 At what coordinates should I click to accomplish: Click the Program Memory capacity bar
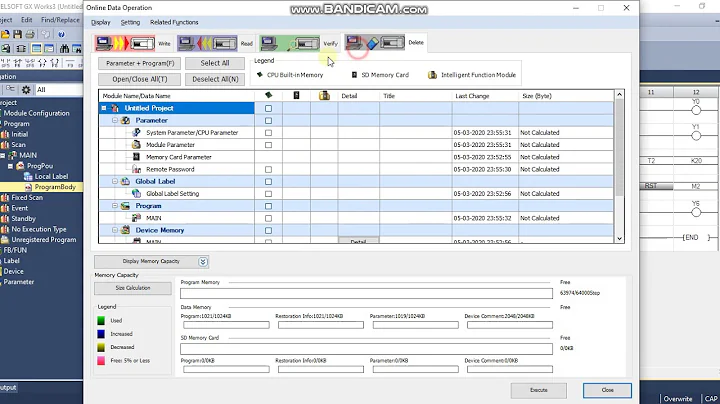point(366,293)
